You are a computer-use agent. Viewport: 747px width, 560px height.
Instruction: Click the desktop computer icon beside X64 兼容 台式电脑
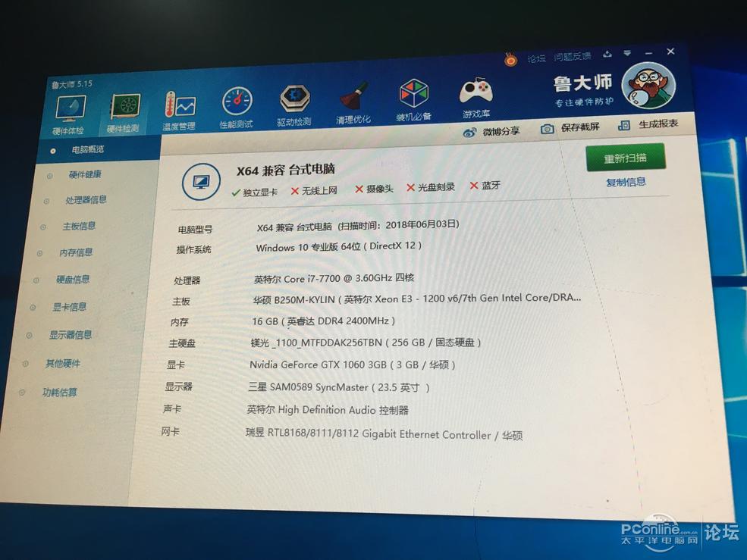tap(201, 181)
